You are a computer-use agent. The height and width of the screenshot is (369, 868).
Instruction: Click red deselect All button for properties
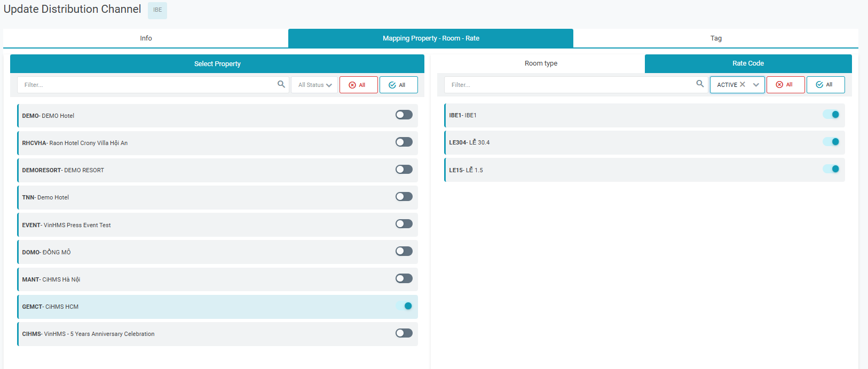(x=359, y=85)
